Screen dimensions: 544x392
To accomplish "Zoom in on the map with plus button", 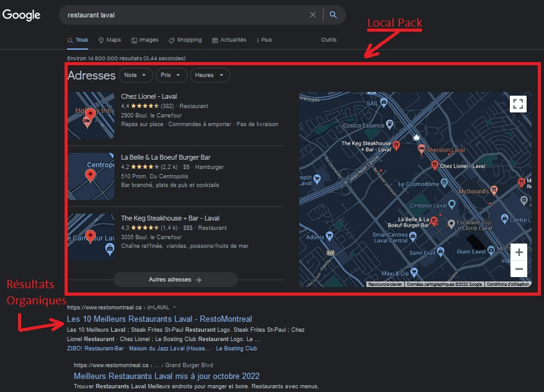I will [x=519, y=252].
